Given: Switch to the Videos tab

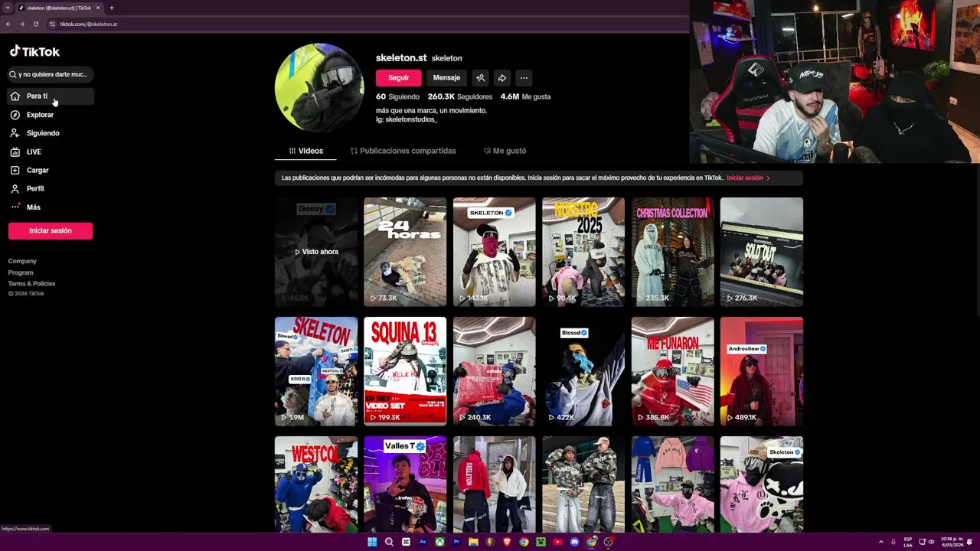Looking at the screenshot, I should (305, 151).
